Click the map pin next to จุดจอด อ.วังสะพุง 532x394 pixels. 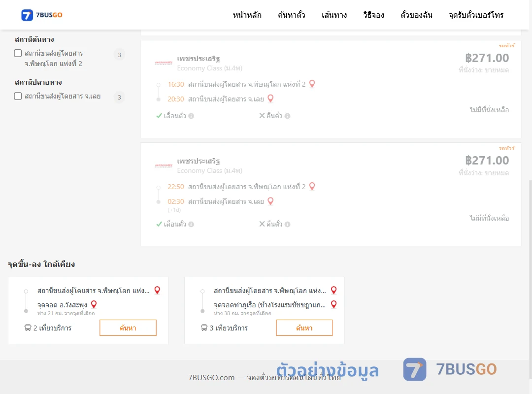point(94,304)
